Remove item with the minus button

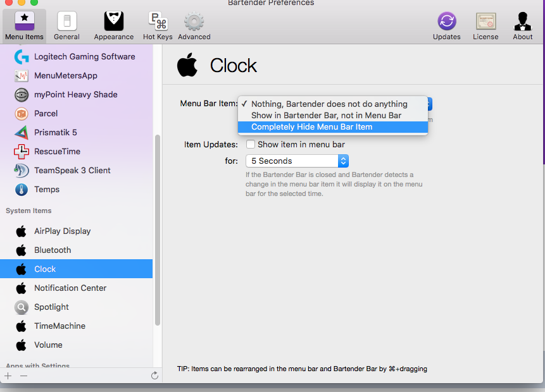click(23, 376)
